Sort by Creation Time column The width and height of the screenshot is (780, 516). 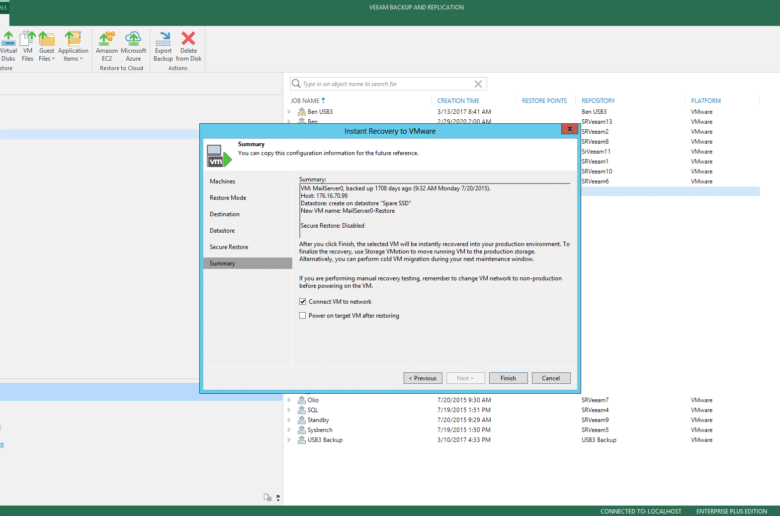coord(458,101)
